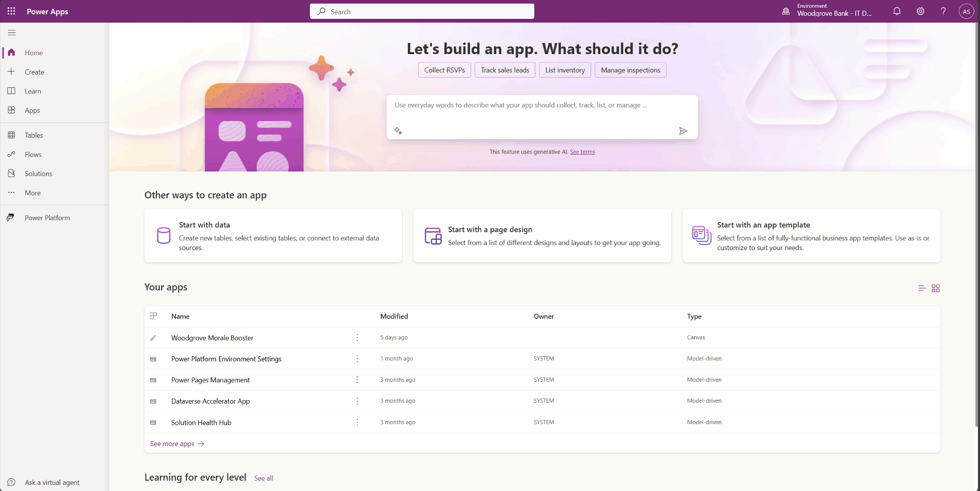Image resolution: width=980 pixels, height=491 pixels.
Task: Switch Your apps to list view
Action: [922, 288]
